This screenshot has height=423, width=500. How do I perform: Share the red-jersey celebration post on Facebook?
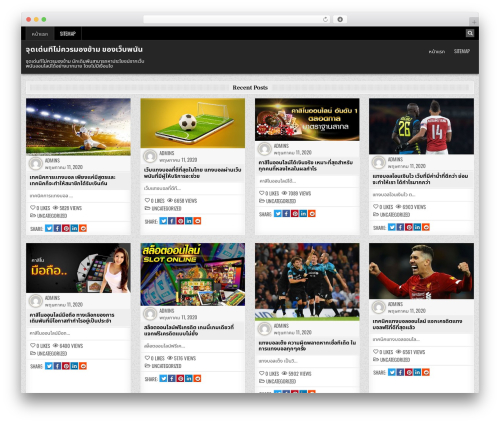tap(400, 372)
